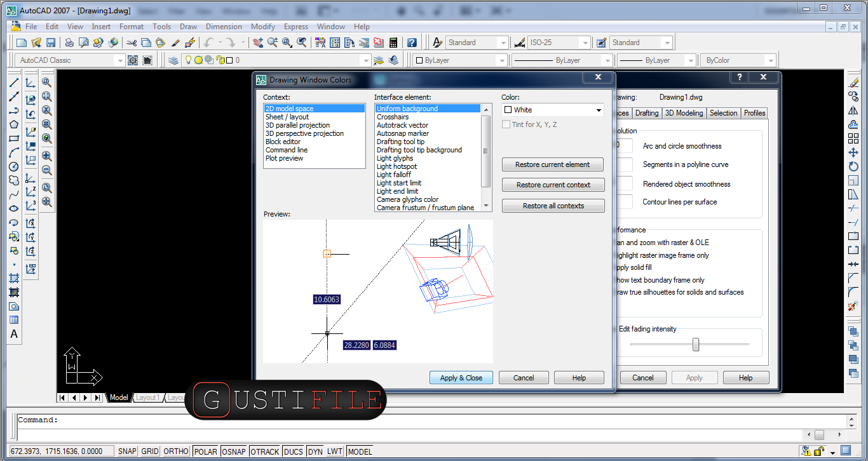Open the layer dropdown showing layer 0
868x461 pixels.
point(275,60)
